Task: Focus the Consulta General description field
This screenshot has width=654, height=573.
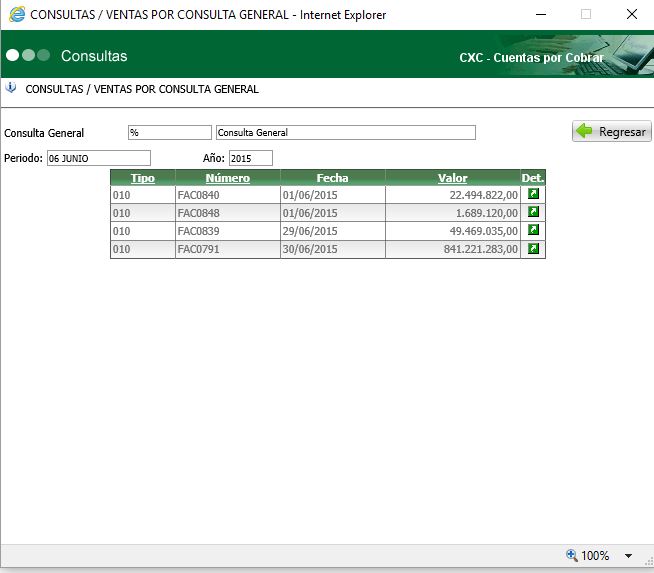Action: (346, 133)
